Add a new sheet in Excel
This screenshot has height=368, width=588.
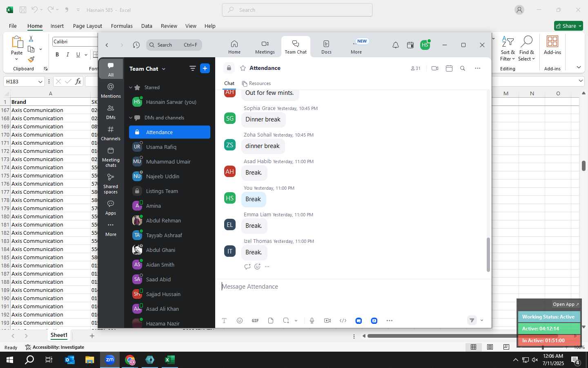pyautogui.click(x=92, y=336)
